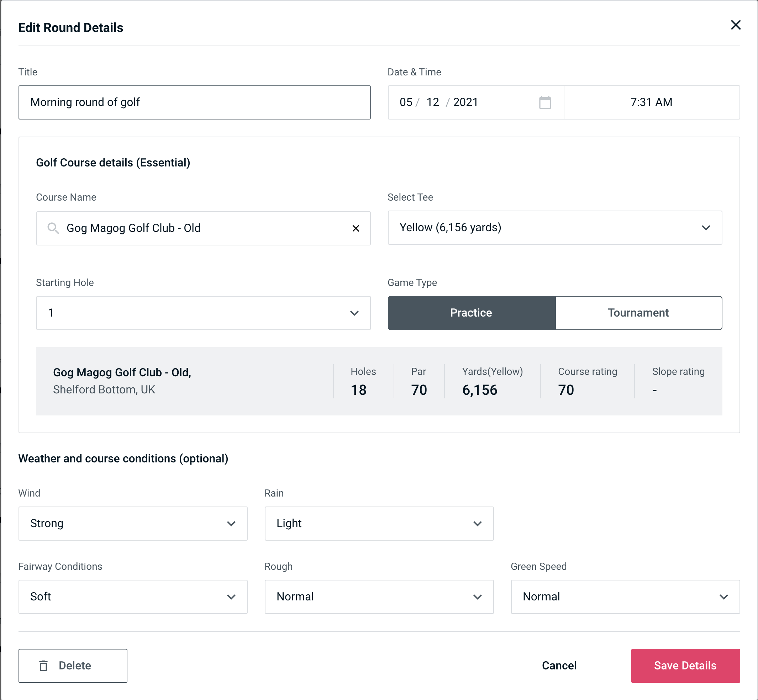
Task: Toggle Game Type to Practice
Action: [472, 313]
